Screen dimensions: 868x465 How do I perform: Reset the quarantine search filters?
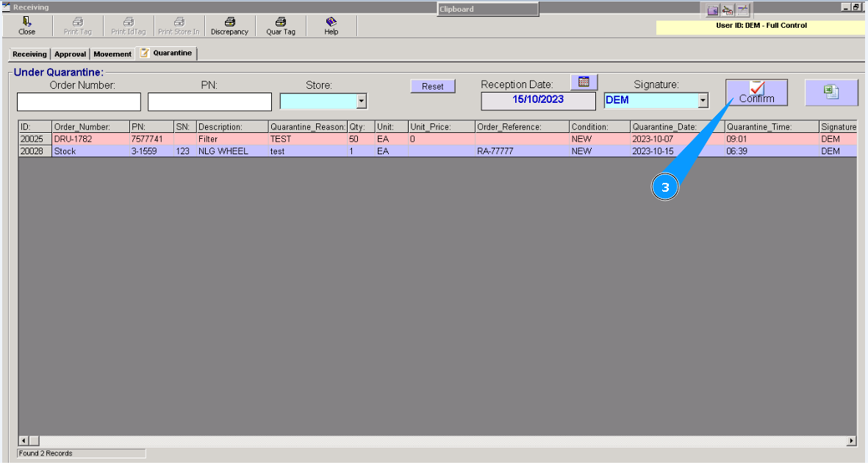pos(432,85)
